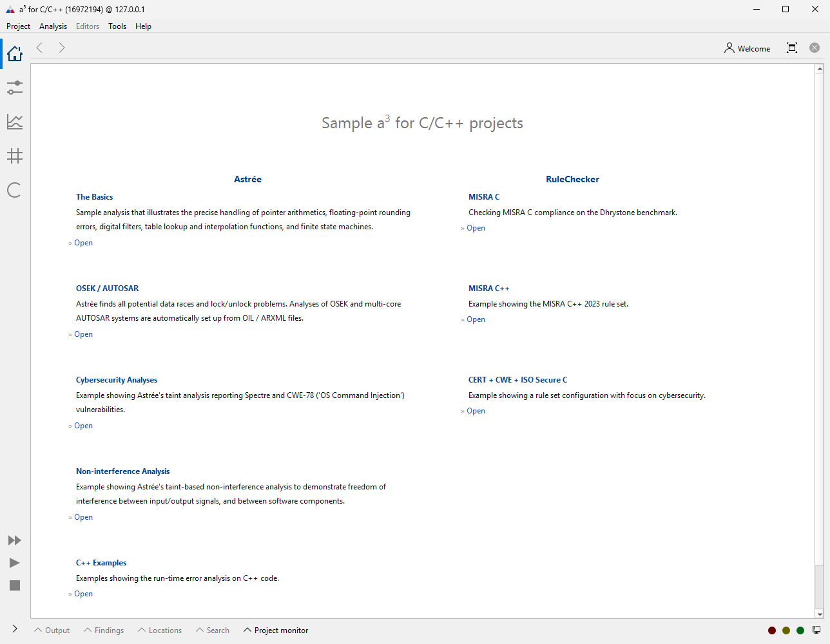Go to the Home view icon
The image size is (830, 644).
15,53
